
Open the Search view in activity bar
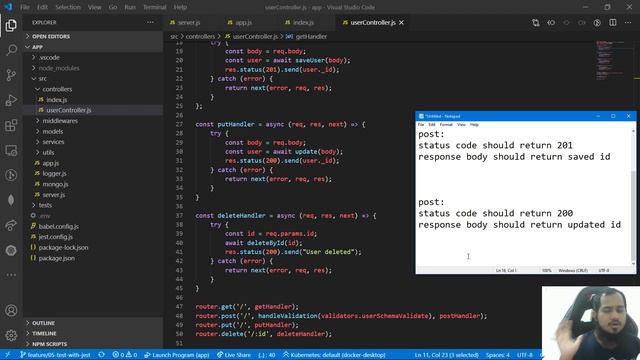pyautogui.click(x=11, y=50)
